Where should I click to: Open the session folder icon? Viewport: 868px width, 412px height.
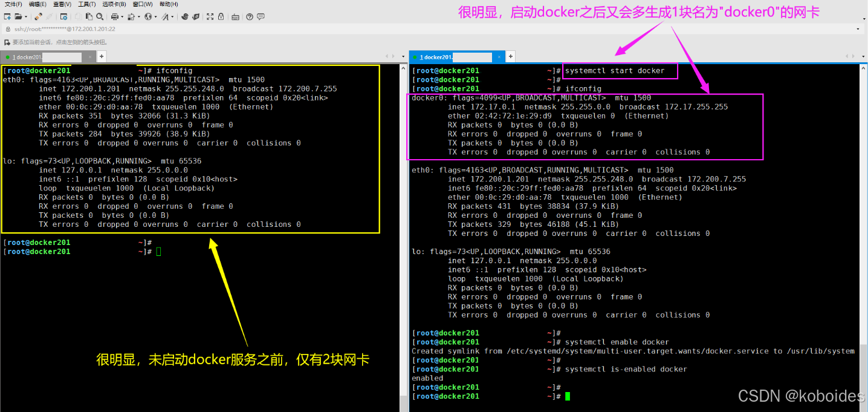18,17
